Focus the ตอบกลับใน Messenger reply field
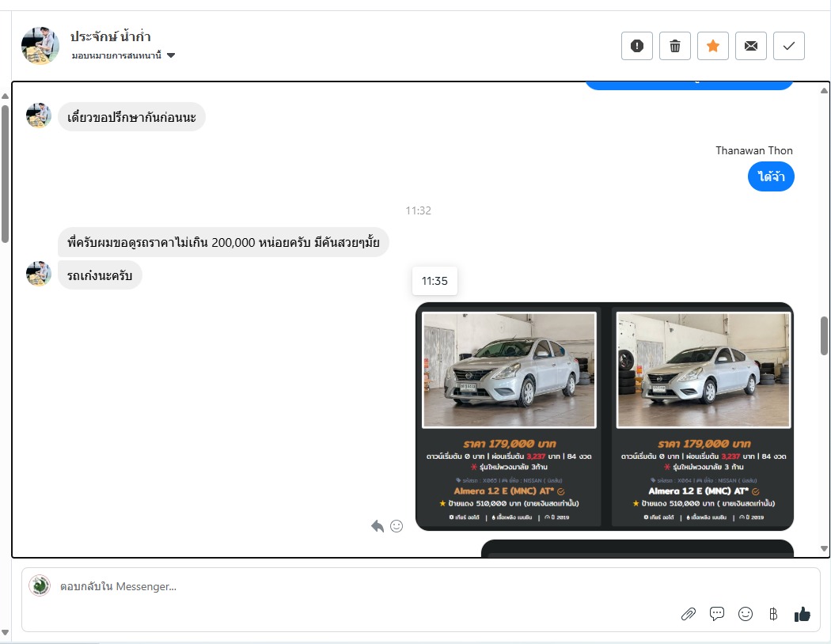Image resolution: width=831 pixels, height=644 pixels. click(x=356, y=587)
